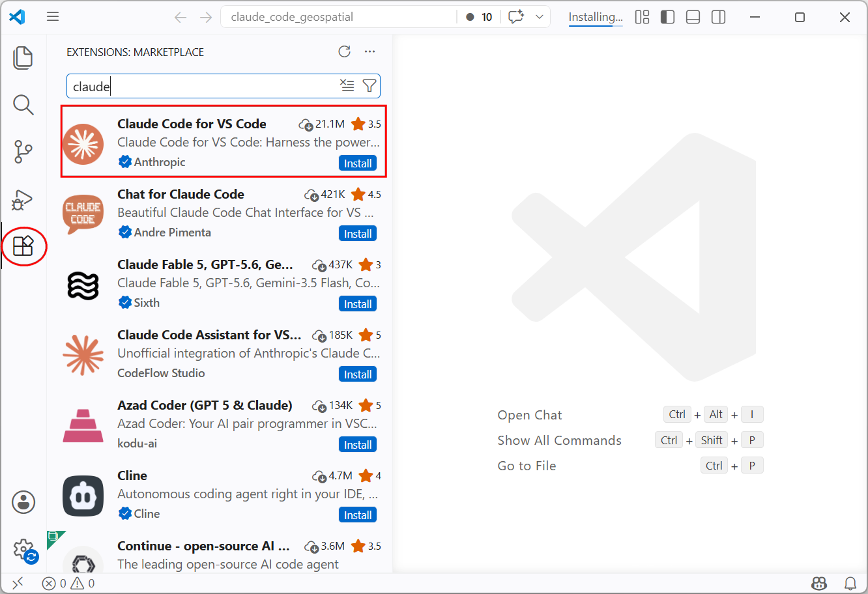This screenshot has width=868, height=594.
Task: Toggle the secondary side bar
Action: coord(719,17)
